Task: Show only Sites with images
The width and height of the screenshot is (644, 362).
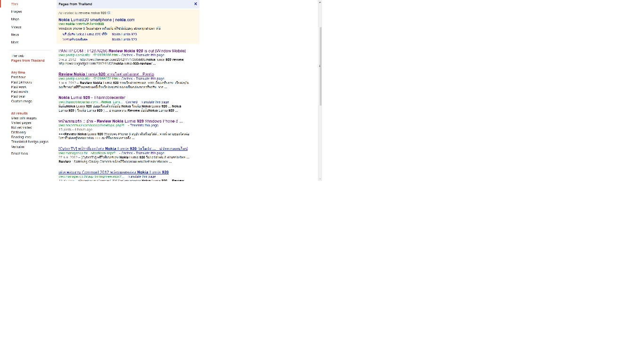Action: [x=24, y=118]
